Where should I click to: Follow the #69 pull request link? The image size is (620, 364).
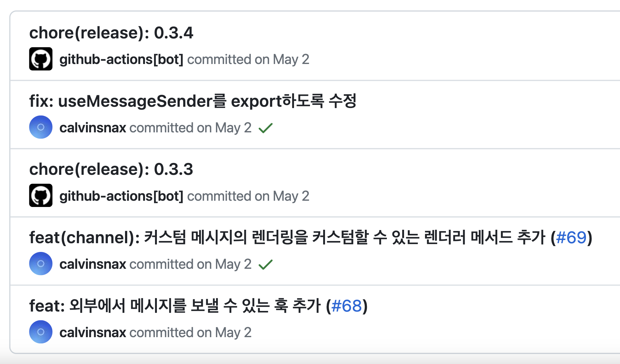click(571, 238)
